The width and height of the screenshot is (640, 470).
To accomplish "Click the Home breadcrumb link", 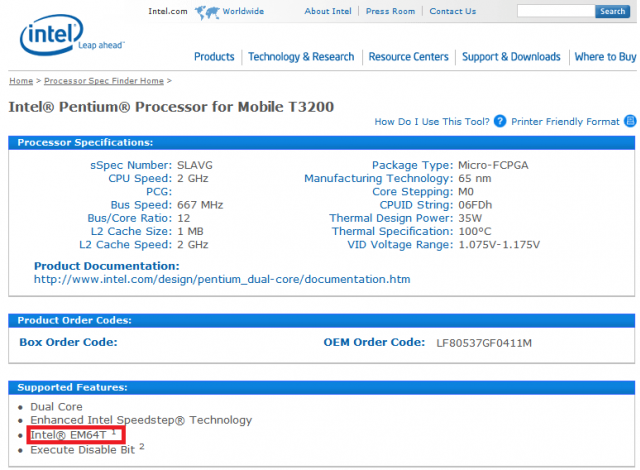I will (x=21, y=81).
